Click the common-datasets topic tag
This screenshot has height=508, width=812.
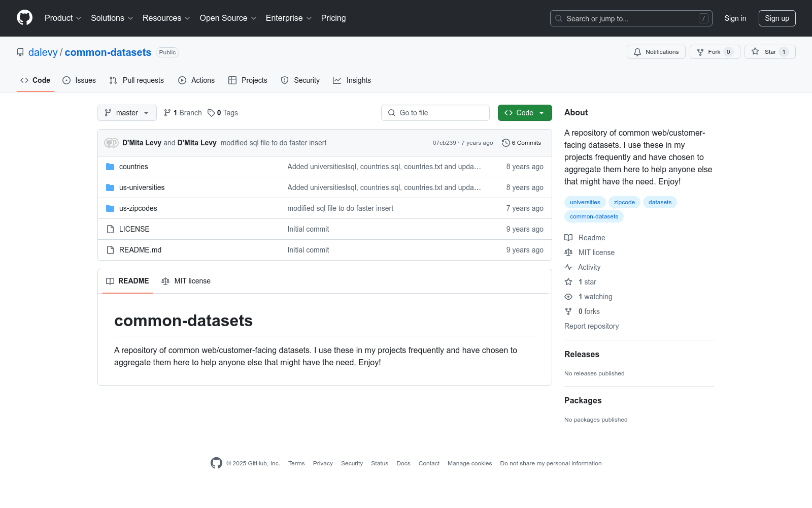click(594, 216)
